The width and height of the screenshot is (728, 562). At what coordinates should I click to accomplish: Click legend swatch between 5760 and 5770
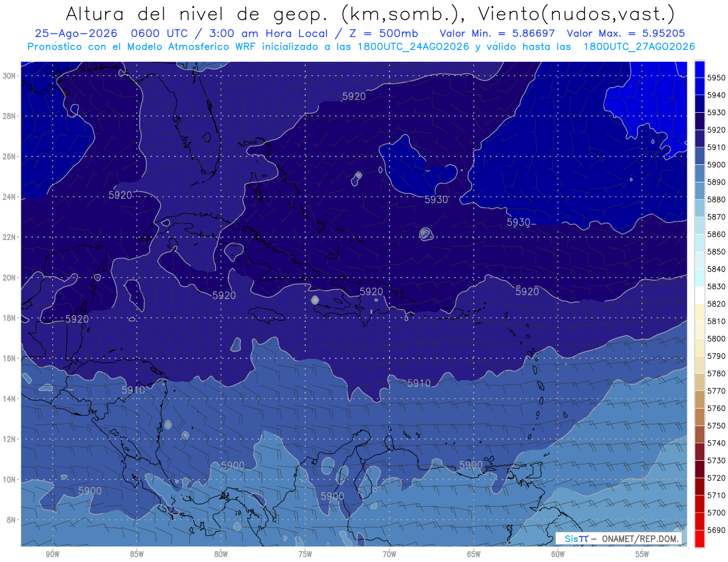[x=699, y=400]
